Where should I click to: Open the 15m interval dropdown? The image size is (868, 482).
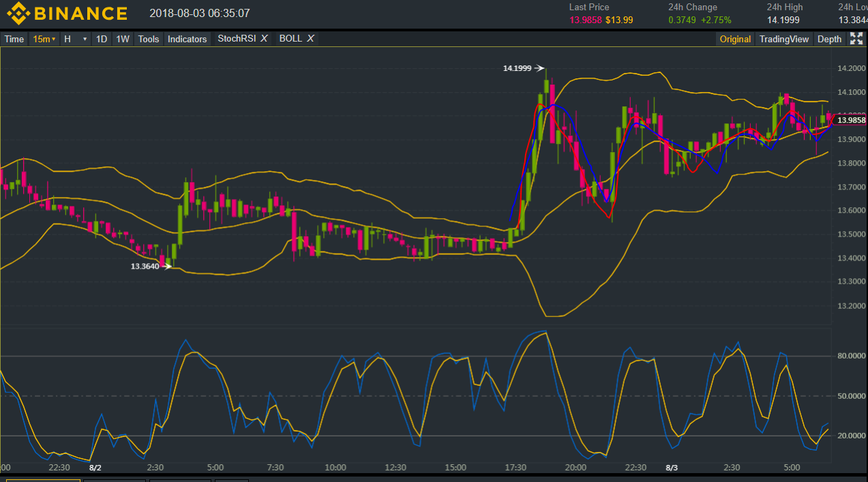pos(44,39)
